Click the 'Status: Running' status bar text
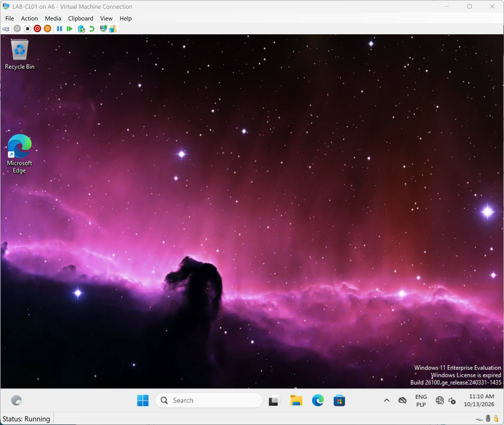 [26, 419]
